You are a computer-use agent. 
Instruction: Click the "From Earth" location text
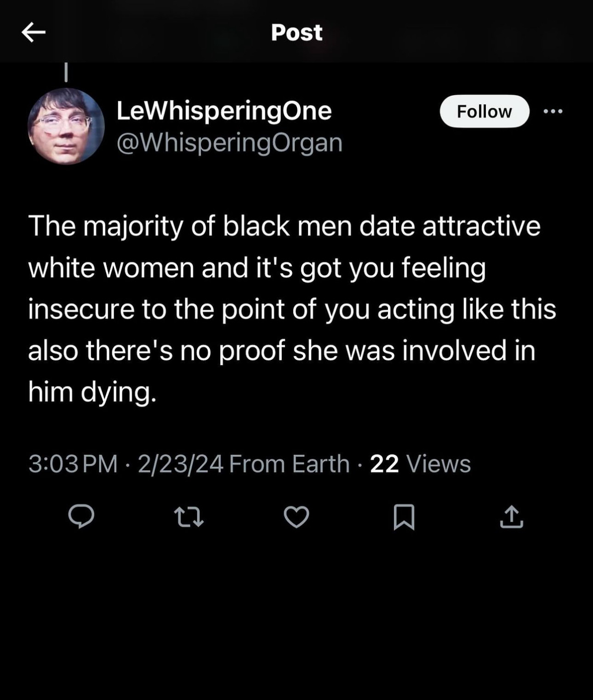point(289,464)
